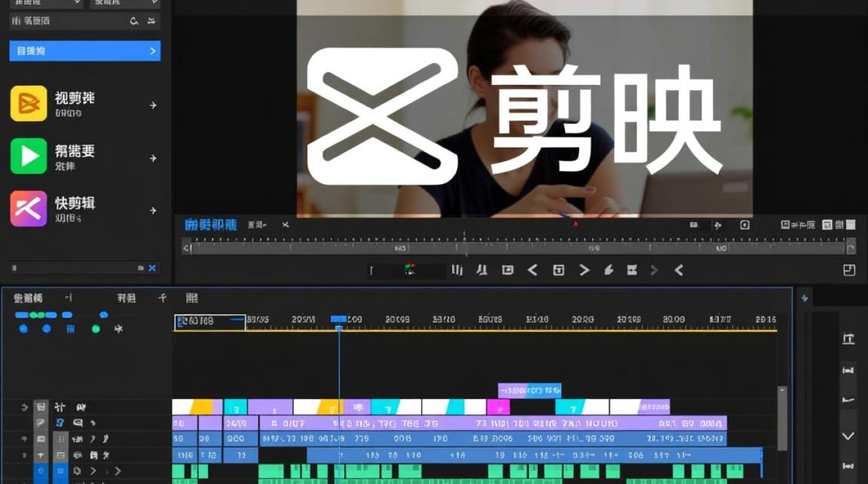Screen dimensions: 868x484
Task: Toggle the blue-green pill switch in the timeline header
Action: coord(36,315)
